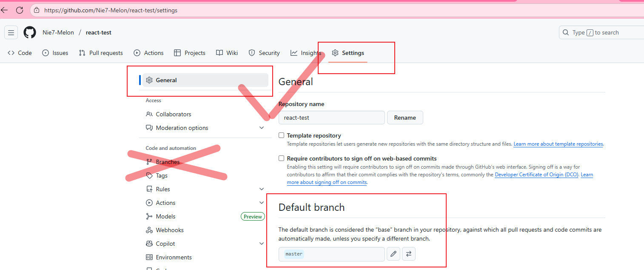This screenshot has height=270, width=644.
Task: Enable the Template repository checkbox
Action: pyautogui.click(x=281, y=135)
